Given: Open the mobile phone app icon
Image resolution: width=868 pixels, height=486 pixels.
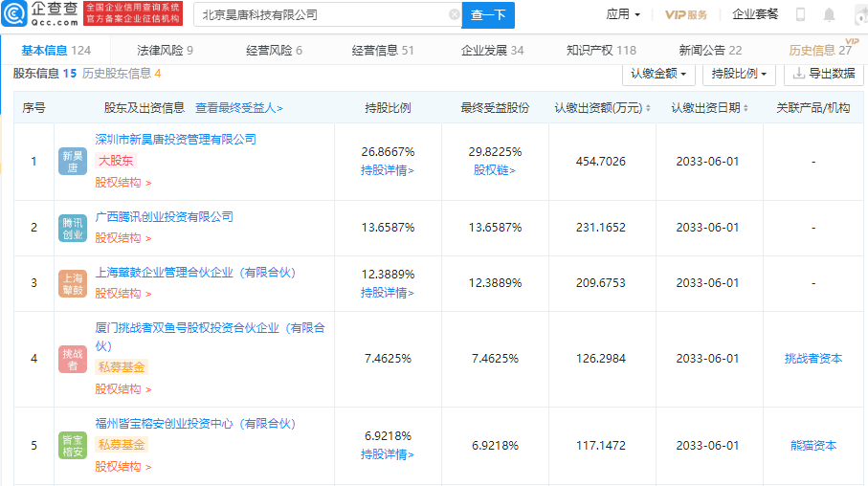Looking at the screenshot, I should [800, 14].
